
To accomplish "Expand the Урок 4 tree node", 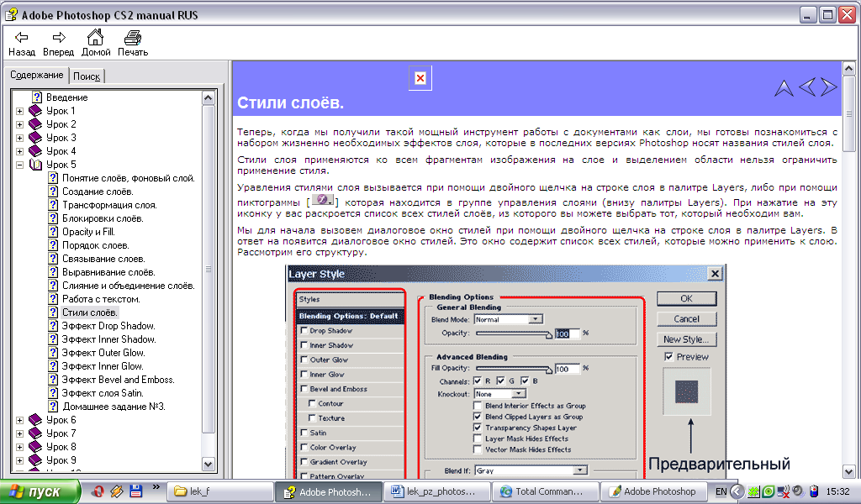I will (x=20, y=151).
